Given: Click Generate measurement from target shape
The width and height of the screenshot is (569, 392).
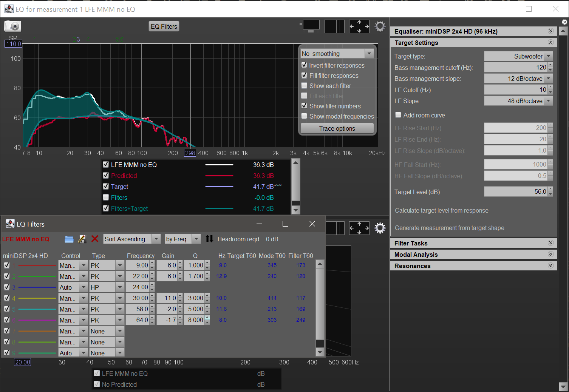Looking at the screenshot, I should click(x=449, y=228).
